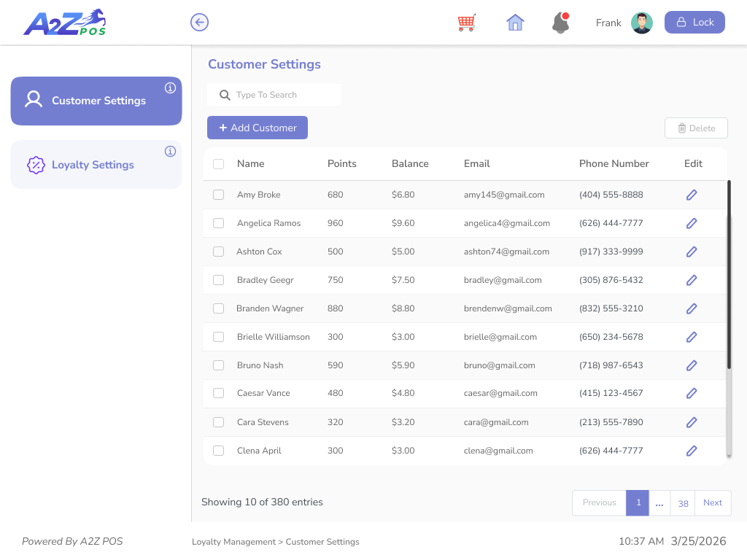Screen dimensions: 747x560
Task: Toggle the select-all checkbox in the table header
Action: tap(218, 163)
